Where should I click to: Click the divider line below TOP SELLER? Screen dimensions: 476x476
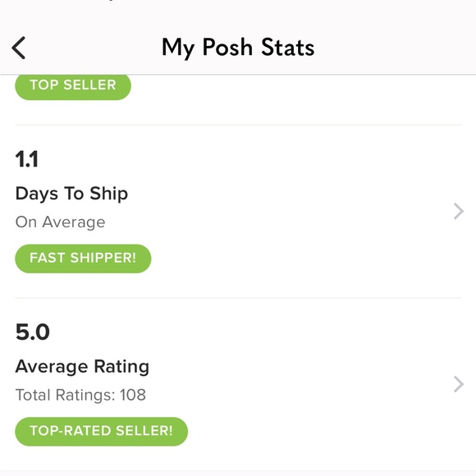pyautogui.click(x=238, y=125)
